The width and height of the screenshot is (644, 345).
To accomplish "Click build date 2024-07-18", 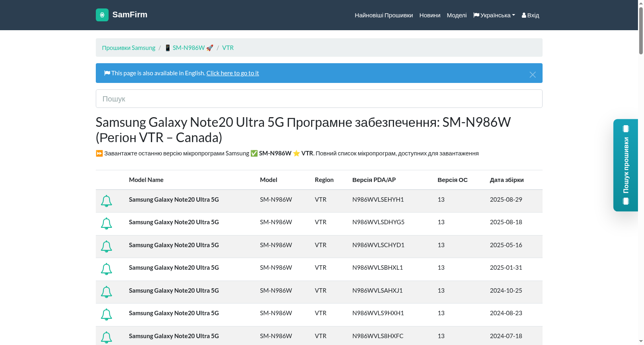I will coord(506,336).
